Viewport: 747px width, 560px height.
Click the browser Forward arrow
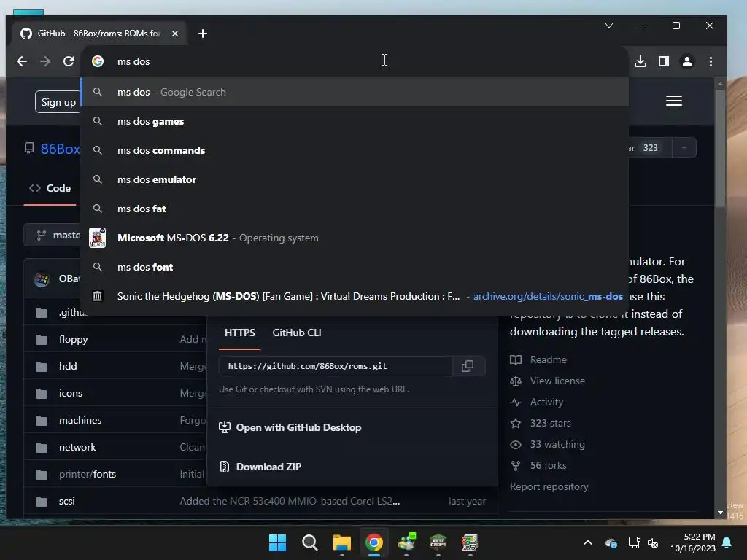coord(45,61)
